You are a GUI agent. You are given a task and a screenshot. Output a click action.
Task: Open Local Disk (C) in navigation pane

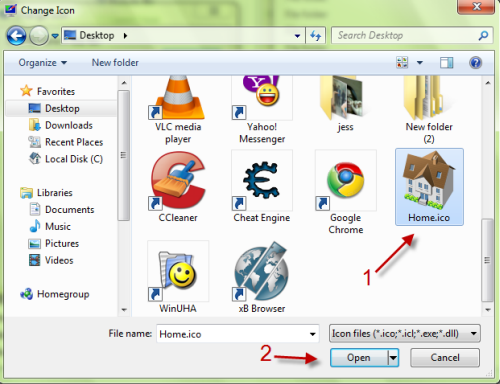(x=66, y=159)
